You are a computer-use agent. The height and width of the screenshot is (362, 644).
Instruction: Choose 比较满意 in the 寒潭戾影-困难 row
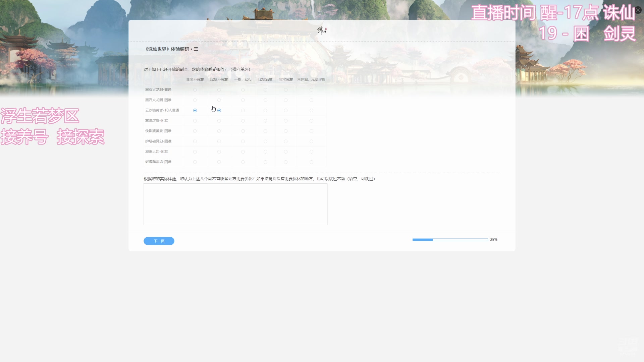(265, 121)
